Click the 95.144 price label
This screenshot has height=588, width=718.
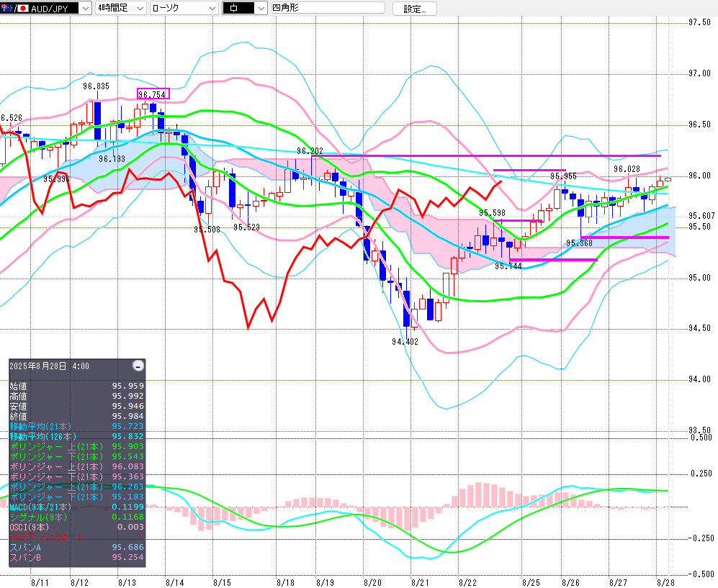point(508,266)
